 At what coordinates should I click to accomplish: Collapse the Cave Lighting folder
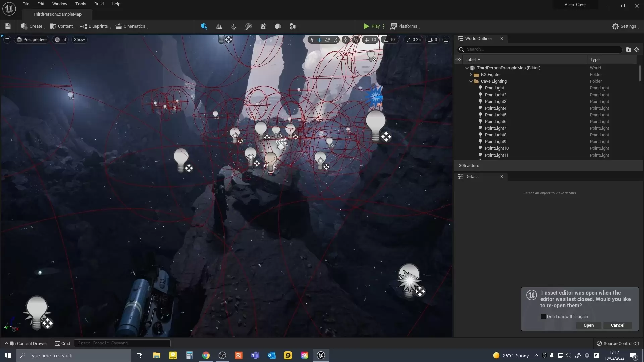pos(471,81)
